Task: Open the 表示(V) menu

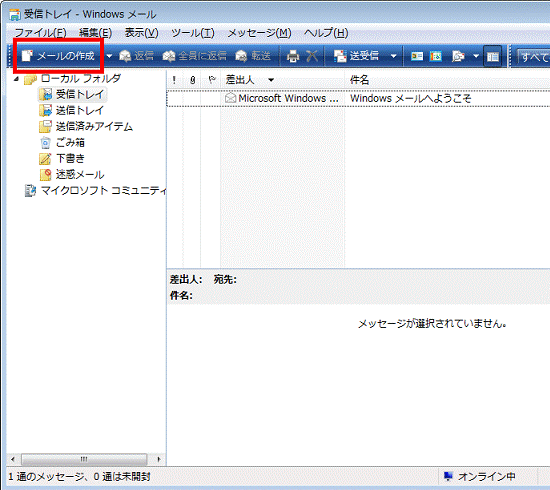Action: 141,33
